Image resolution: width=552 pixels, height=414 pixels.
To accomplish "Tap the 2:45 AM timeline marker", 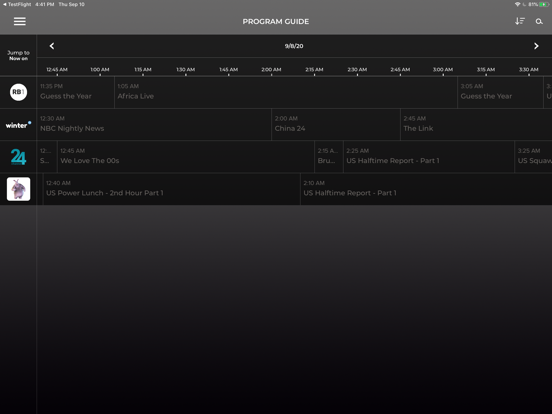I will [400, 70].
